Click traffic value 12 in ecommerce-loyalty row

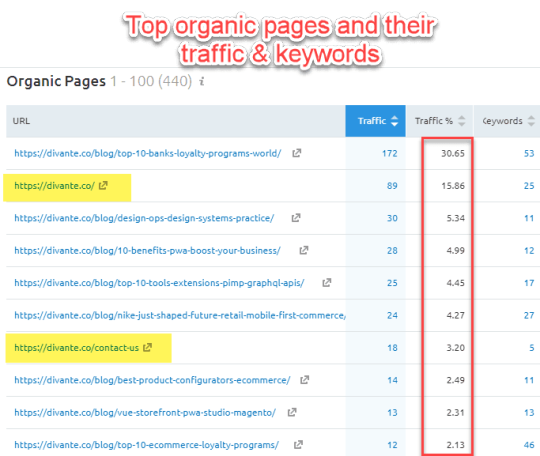(x=392, y=445)
